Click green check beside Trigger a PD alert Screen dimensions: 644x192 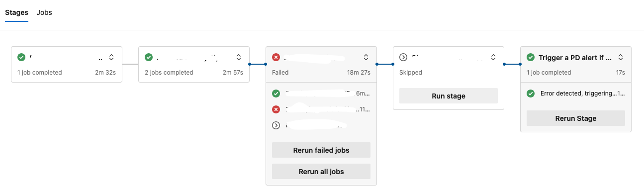[x=531, y=57]
